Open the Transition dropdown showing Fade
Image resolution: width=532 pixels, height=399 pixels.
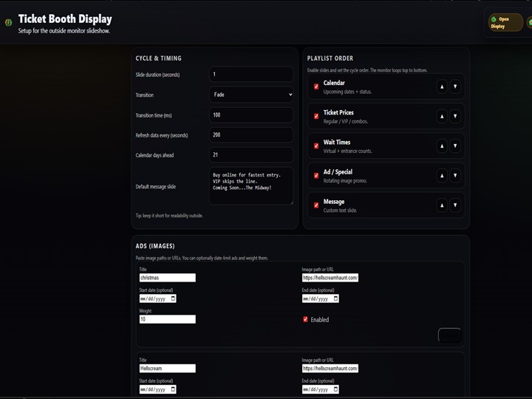click(251, 95)
